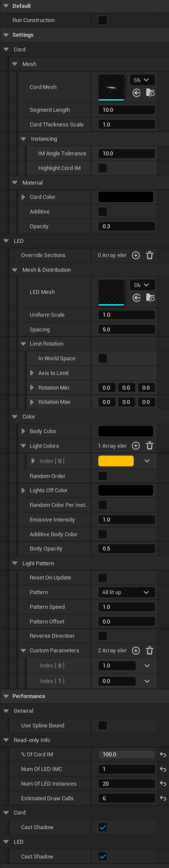
Task: Open Custom Parameters Index 0 options
Action: [147, 665]
